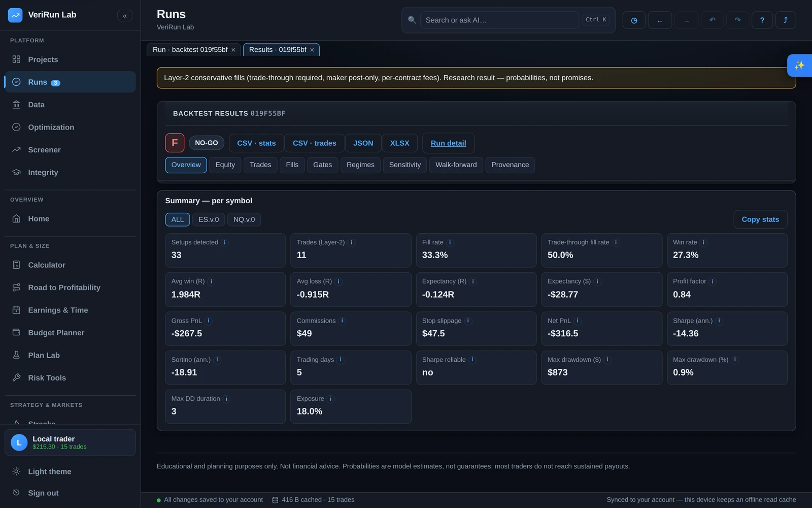Open Projects in the sidebar
The height and width of the screenshot is (508, 812).
[70, 59]
